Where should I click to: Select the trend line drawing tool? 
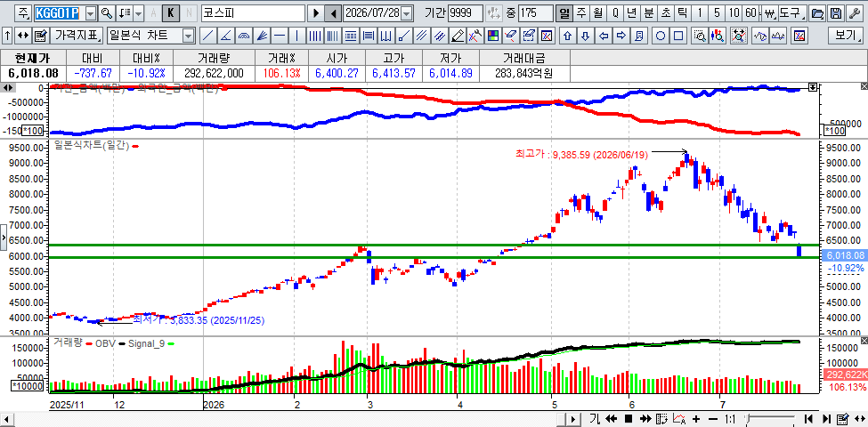pos(207,36)
